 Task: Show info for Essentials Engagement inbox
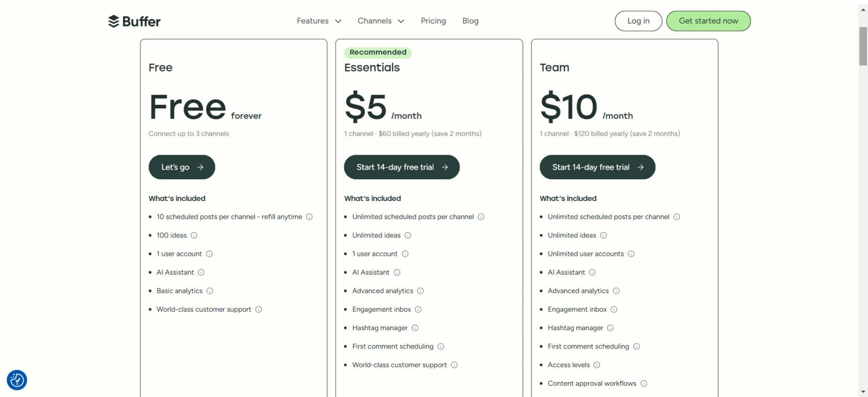point(419,309)
